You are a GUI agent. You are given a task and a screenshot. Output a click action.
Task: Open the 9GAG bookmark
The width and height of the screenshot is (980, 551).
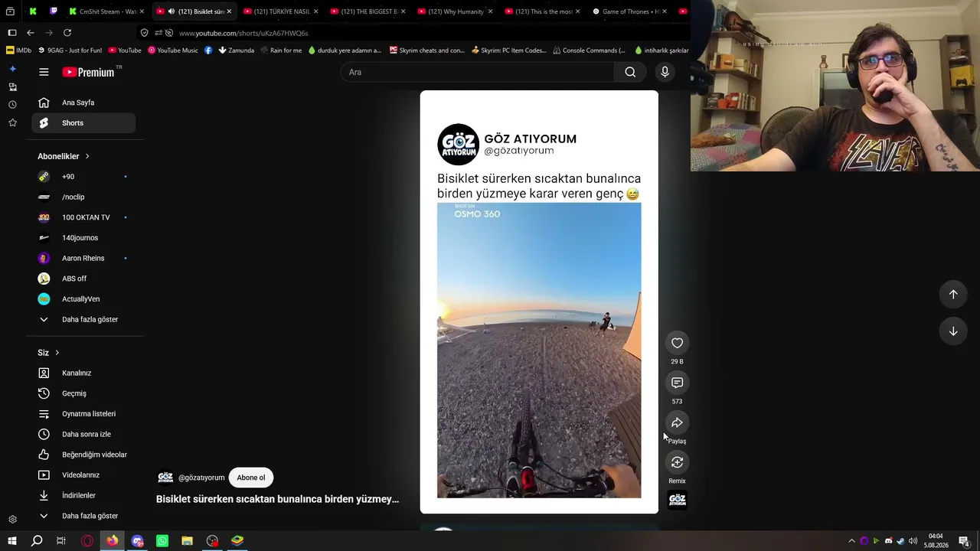70,51
